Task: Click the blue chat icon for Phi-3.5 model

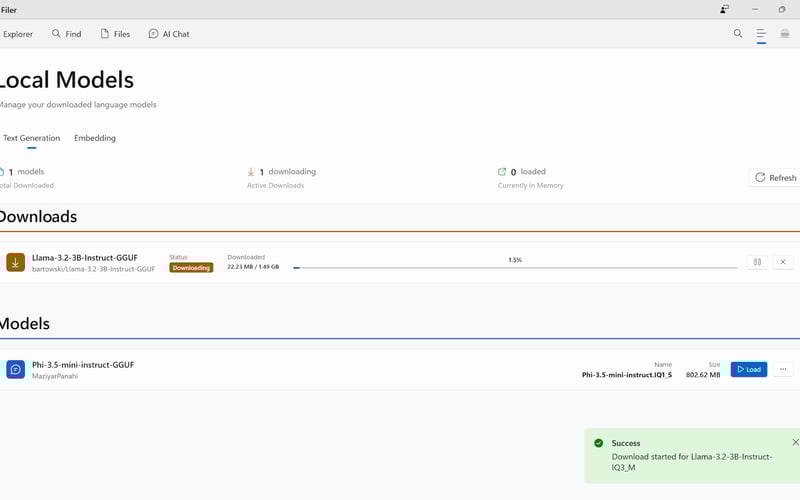Action: 15,369
